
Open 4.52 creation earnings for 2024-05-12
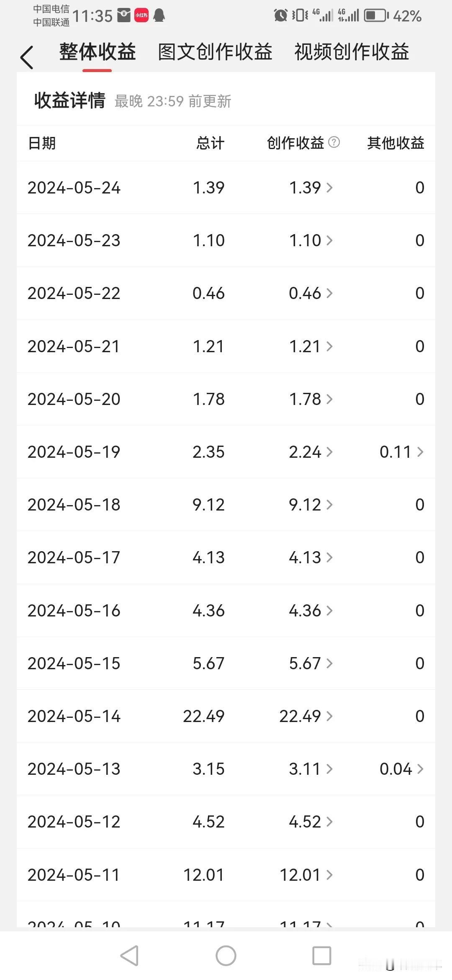coord(311,822)
